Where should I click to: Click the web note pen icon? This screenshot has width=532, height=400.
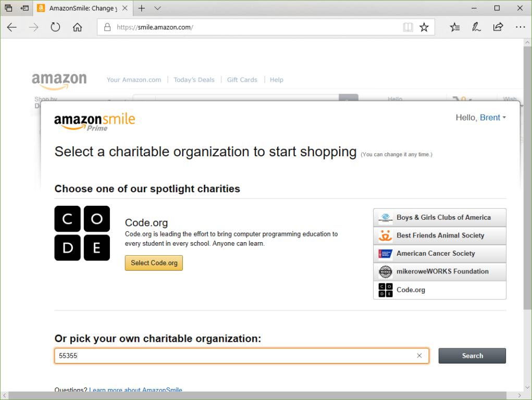click(476, 28)
